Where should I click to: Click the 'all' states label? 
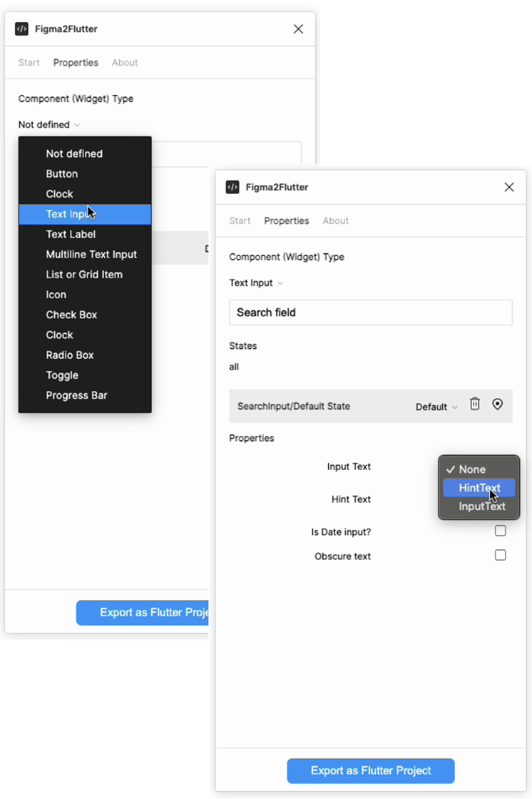(x=234, y=367)
